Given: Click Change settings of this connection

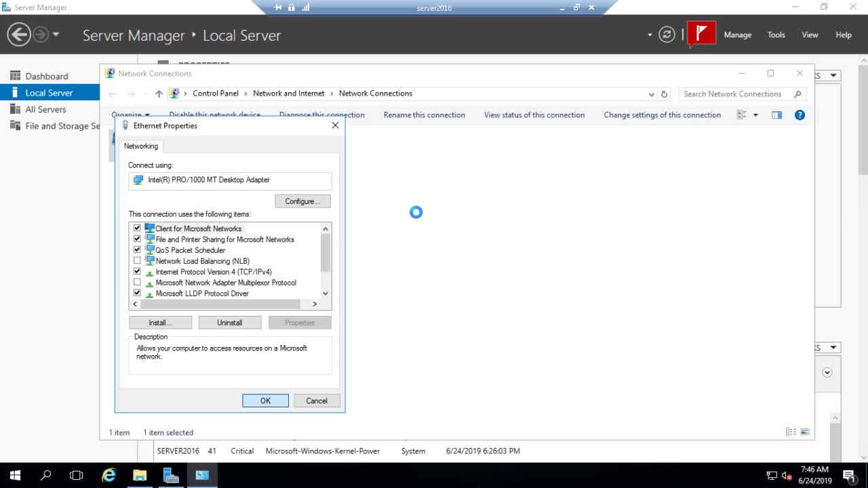Looking at the screenshot, I should pos(663,115).
